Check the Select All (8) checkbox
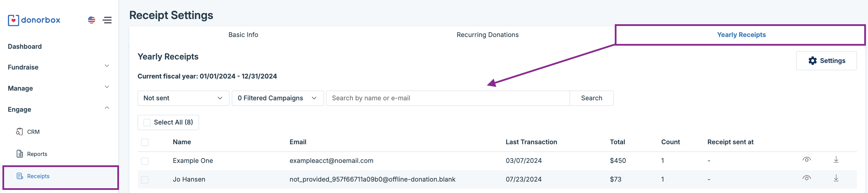868x193 pixels. [147, 122]
